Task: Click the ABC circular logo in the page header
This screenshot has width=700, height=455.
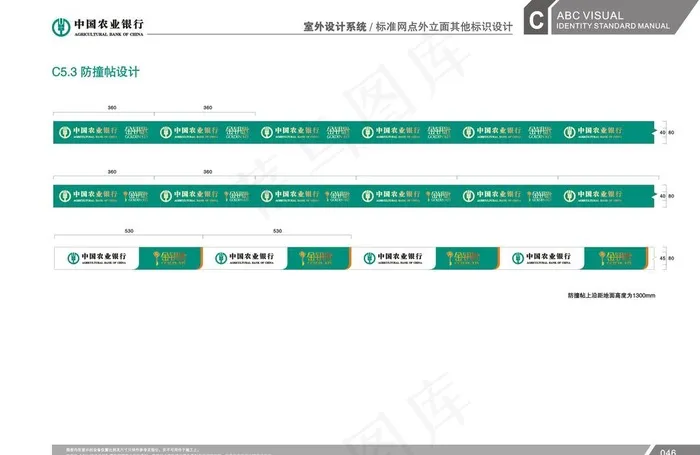Action: 61,27
